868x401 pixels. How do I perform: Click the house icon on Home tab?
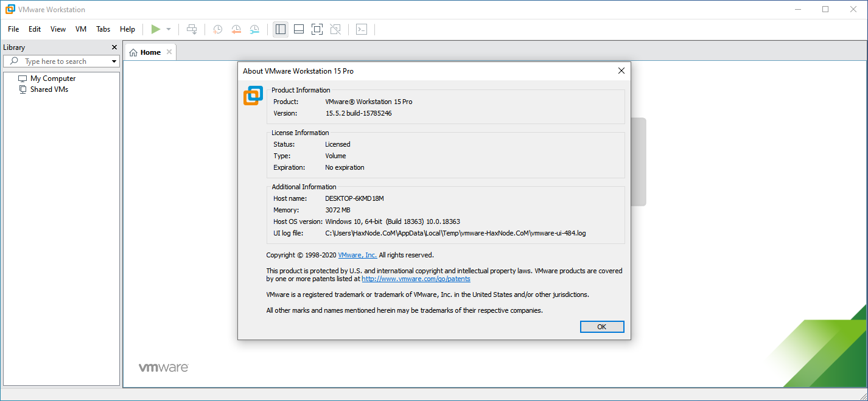(133, 52)
